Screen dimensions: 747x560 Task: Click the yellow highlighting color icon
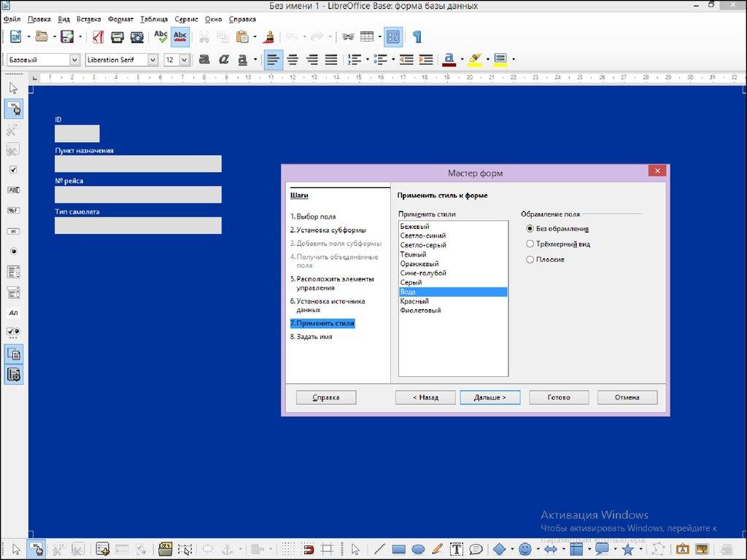coord(474,60)
